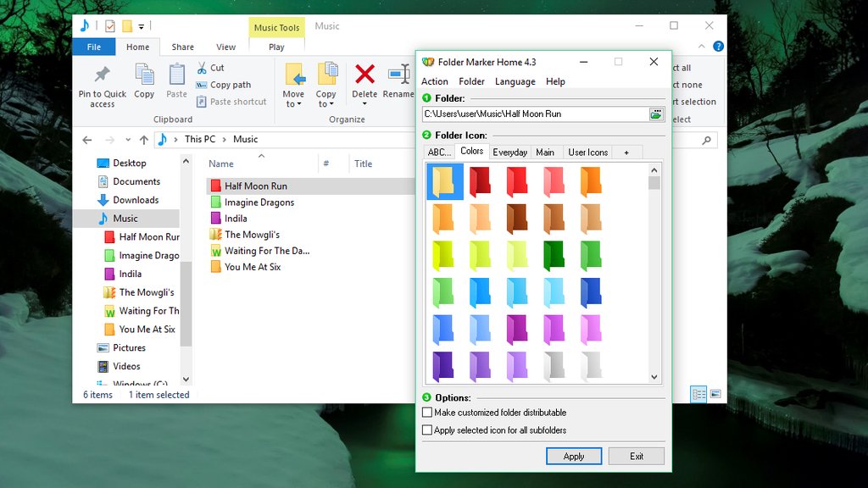The width and height of the screenshot is (868, 488).
Task: Choose the dark red folder icon
Action: pos(480,181)
